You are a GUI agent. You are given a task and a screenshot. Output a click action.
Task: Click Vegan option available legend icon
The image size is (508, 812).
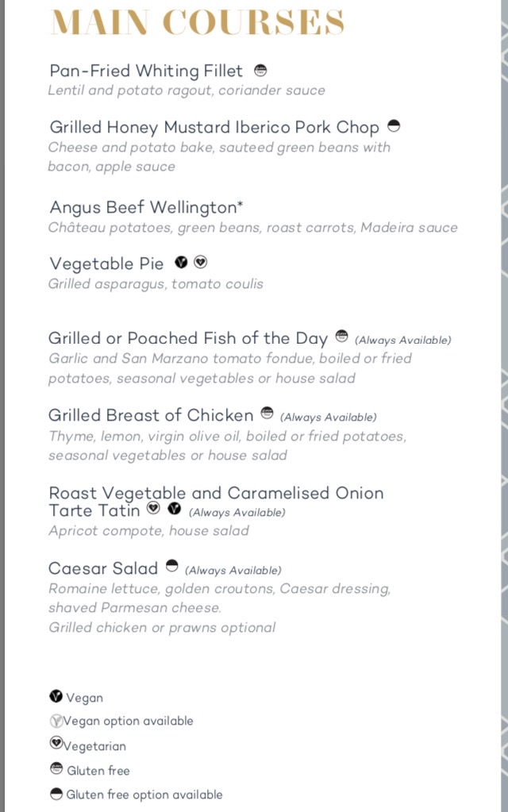tap(56, 721)
